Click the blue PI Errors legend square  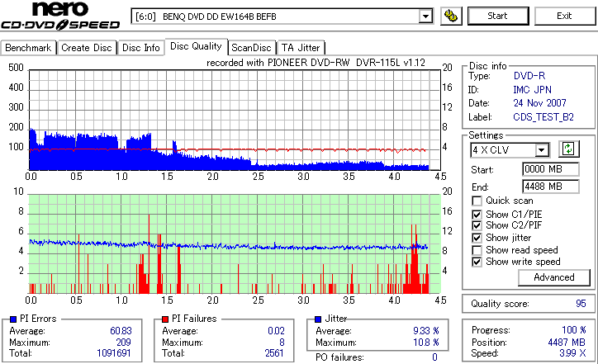point(13,319)
